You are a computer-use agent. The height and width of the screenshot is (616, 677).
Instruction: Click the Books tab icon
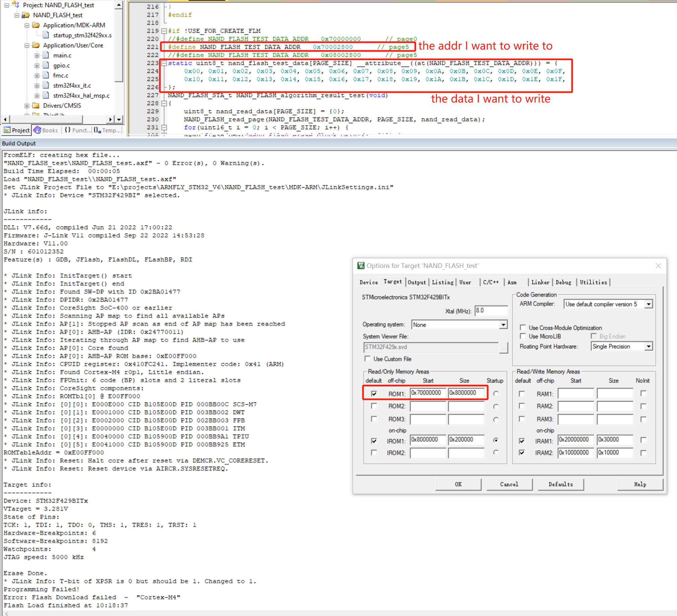pyautogui.click(x=37, y=130)
